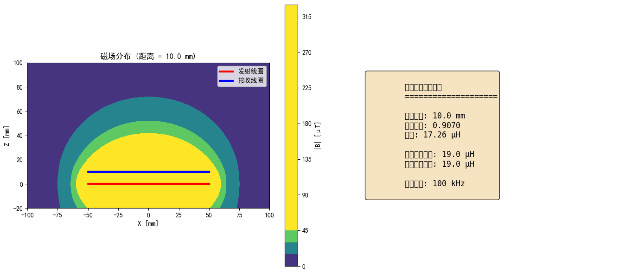Click the X-axis tick label '50'
The image size is (644, 274).
pyautogui.click(x=209, y=215)
